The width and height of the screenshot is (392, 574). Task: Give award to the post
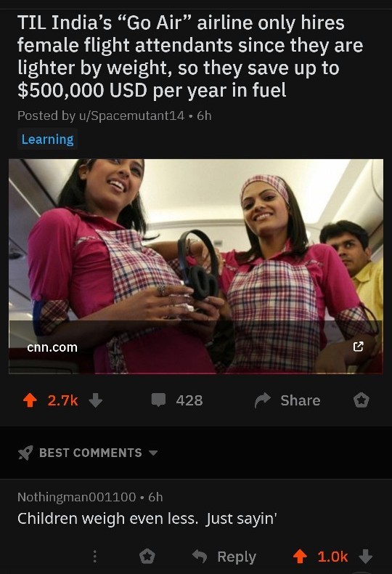(x=362, y=400)
